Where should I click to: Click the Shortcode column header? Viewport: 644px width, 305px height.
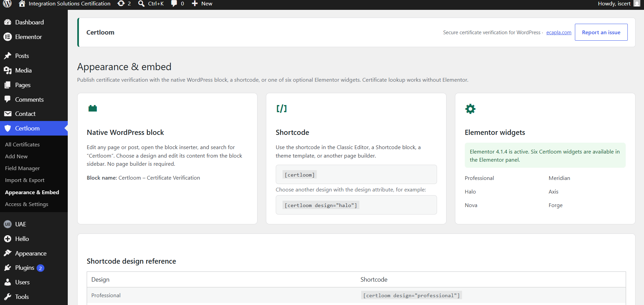[374, 280]
